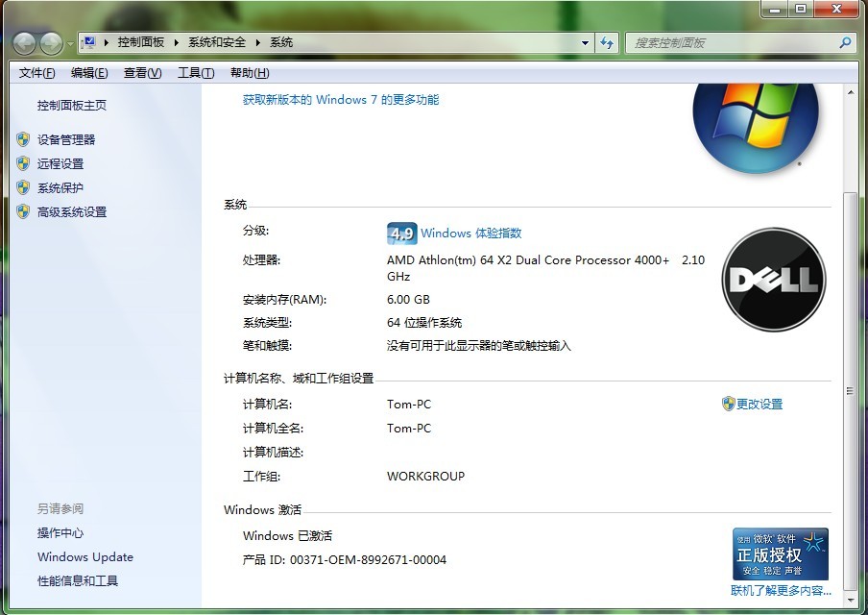The image size is (868, 615).
Task: Click the Back navigation arrow button
Action: (x=24, y=43)
